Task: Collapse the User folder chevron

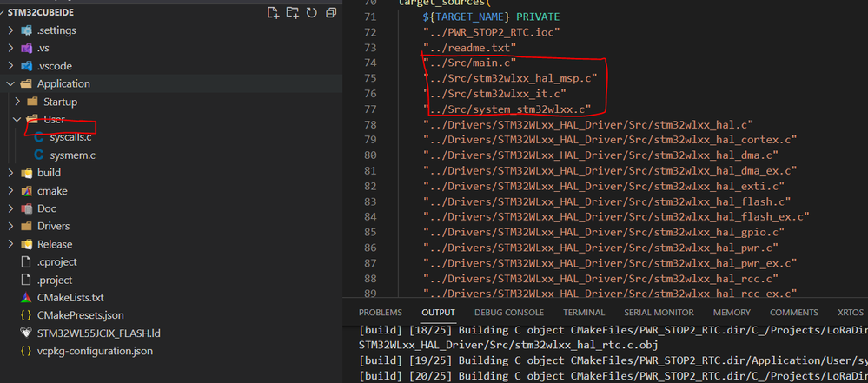Action: pyautogui.click(x=17, y=120)
